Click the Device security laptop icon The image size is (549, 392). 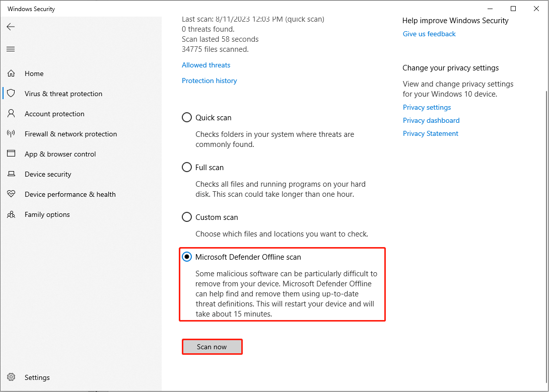(11, 174)
